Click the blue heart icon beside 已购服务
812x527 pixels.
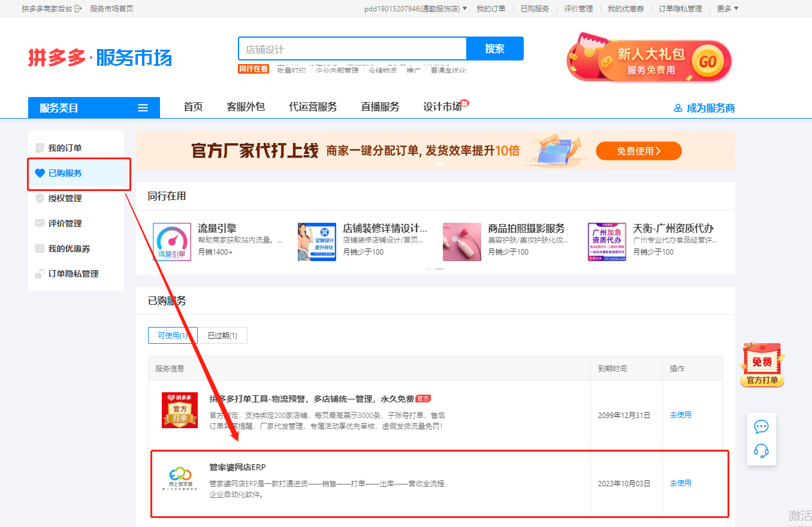point(40,173)
